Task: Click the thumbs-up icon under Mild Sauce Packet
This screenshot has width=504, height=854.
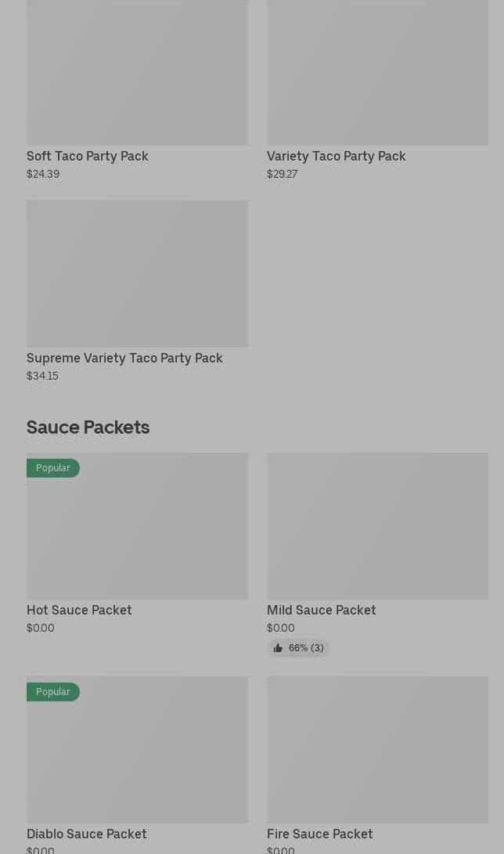Action: 278,648
